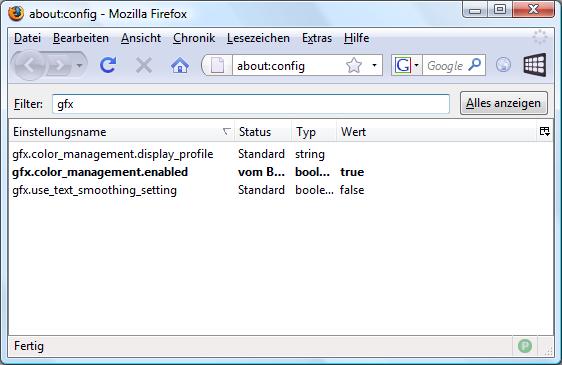Click the Back navigation arrow
Screen dimensions: 562x365
pyautogui.click(x=29, y=66)
